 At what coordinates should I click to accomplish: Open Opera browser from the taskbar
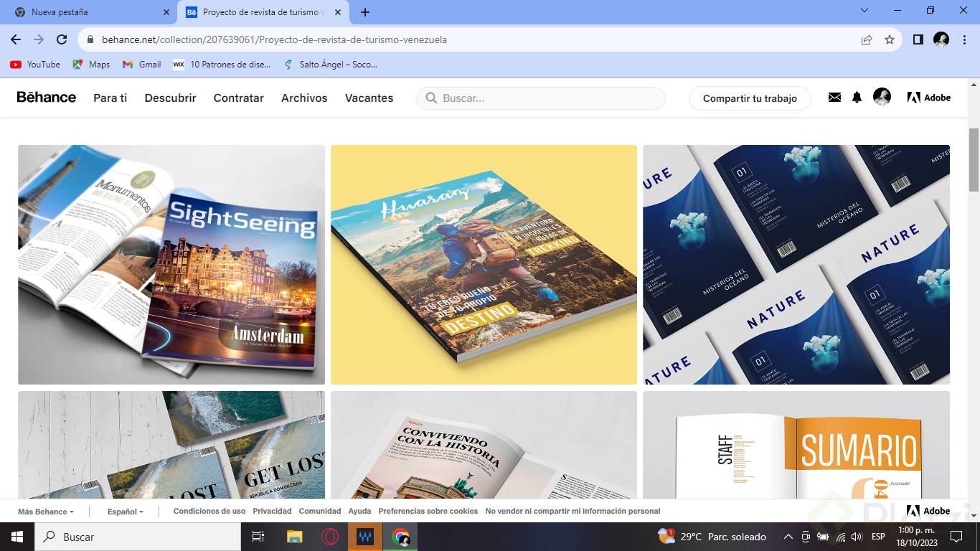point(330,537)
